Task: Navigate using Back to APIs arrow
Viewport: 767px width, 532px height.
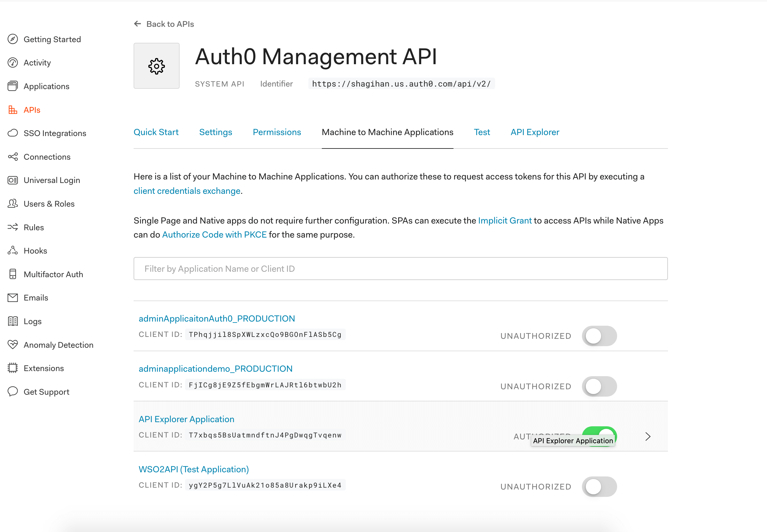Action: [x=138, y=23]
